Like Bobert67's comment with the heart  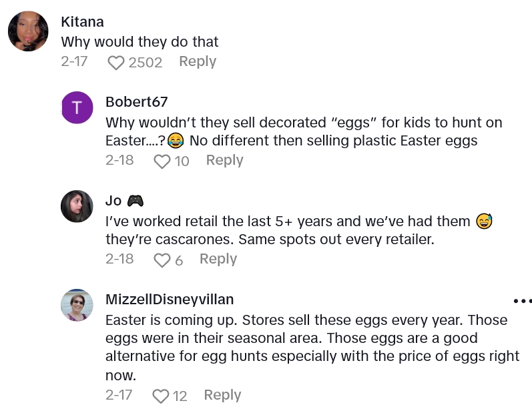click(x=162, y=161)
